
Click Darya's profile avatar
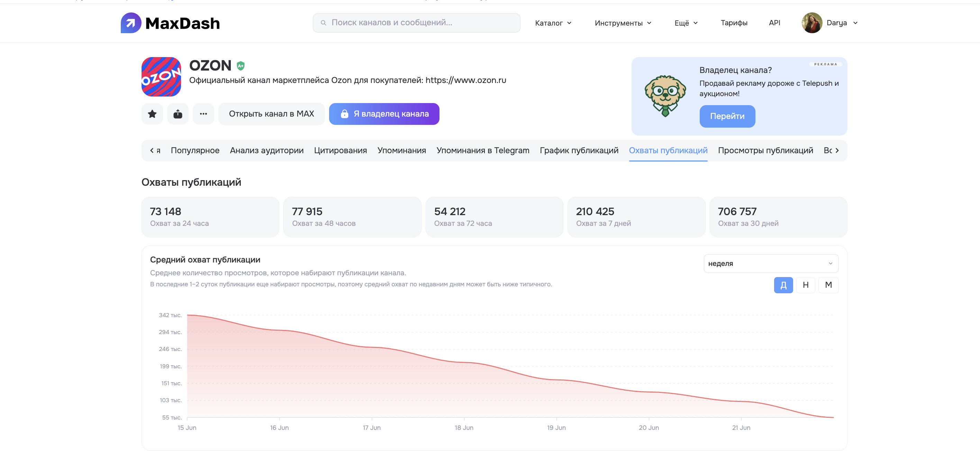point(812,23)
